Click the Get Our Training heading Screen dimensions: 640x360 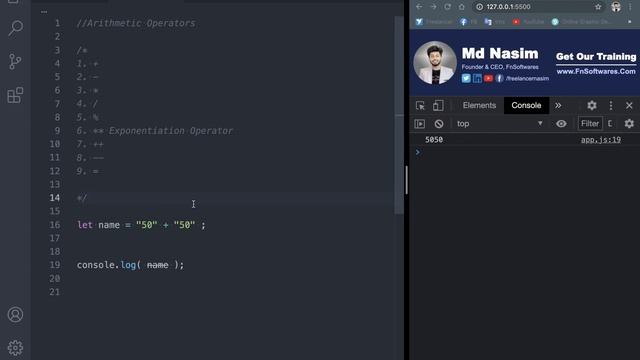tap(596, 57)
